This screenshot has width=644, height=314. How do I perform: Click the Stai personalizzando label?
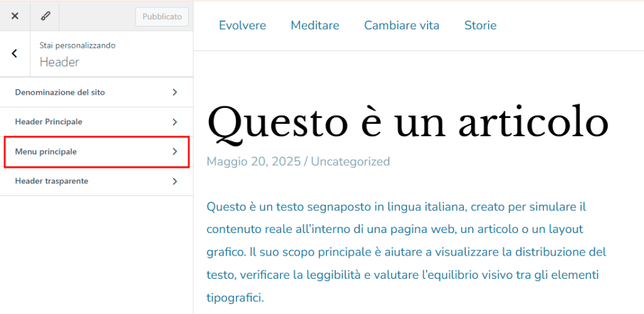[77, 45]
